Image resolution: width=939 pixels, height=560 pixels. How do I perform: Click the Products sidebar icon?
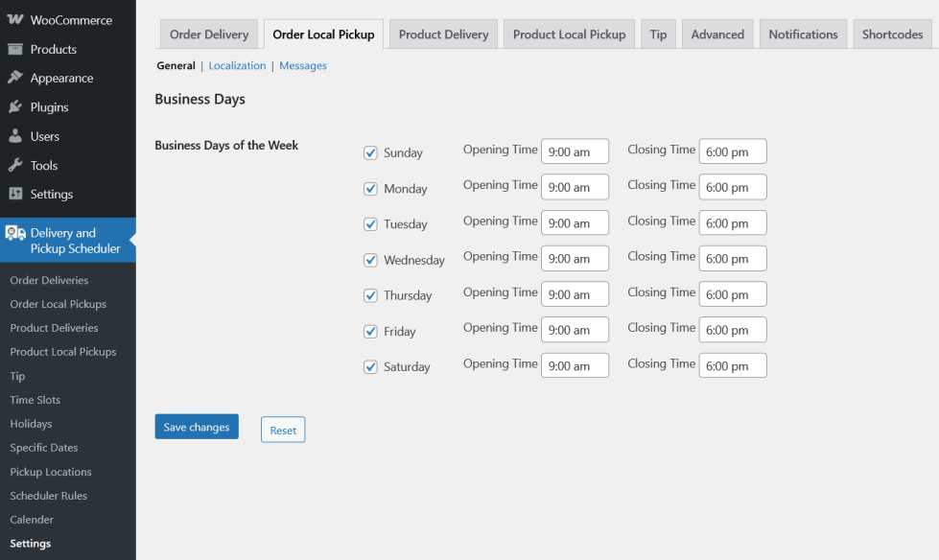point(15,49)
